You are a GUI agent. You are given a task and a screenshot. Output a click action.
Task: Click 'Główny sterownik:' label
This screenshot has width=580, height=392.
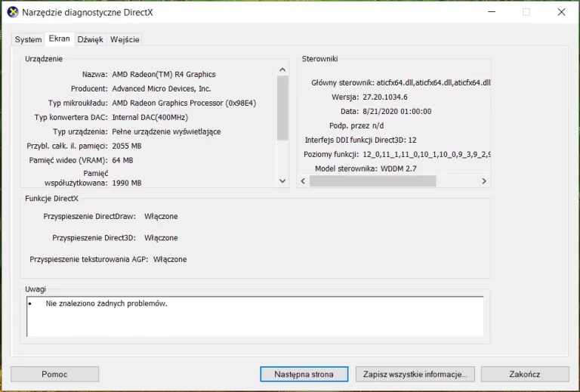[343, 83]
